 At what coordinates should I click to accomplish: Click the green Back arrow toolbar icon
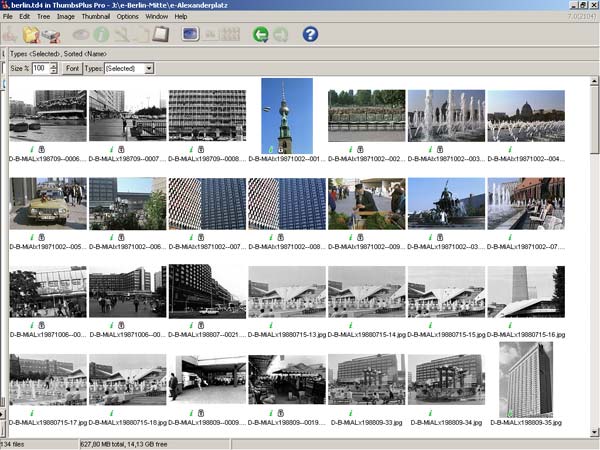[261, 35]
